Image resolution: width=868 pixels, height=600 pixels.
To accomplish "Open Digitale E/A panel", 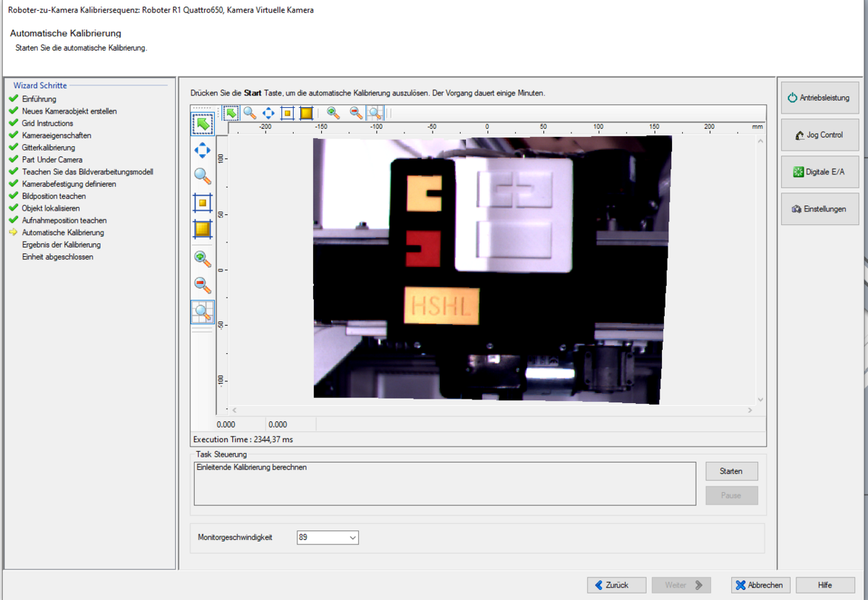I will (819, 172).
